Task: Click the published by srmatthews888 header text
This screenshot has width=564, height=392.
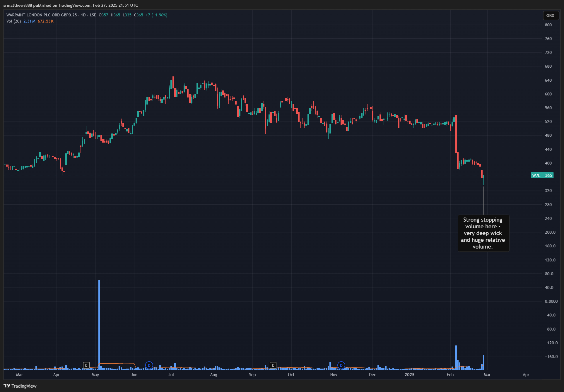Action: coord(71,5)
